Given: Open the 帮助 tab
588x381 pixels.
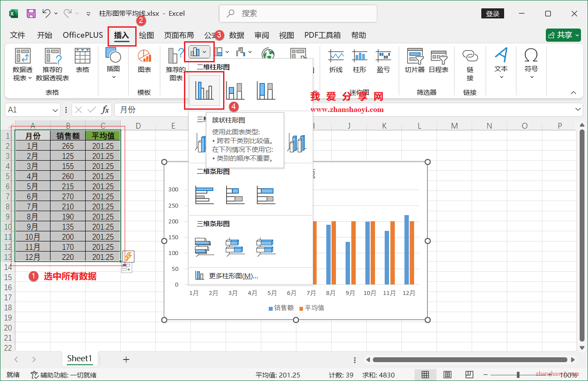Looking at the screenshot, I should pyautogui.click(x=359, y=35).
